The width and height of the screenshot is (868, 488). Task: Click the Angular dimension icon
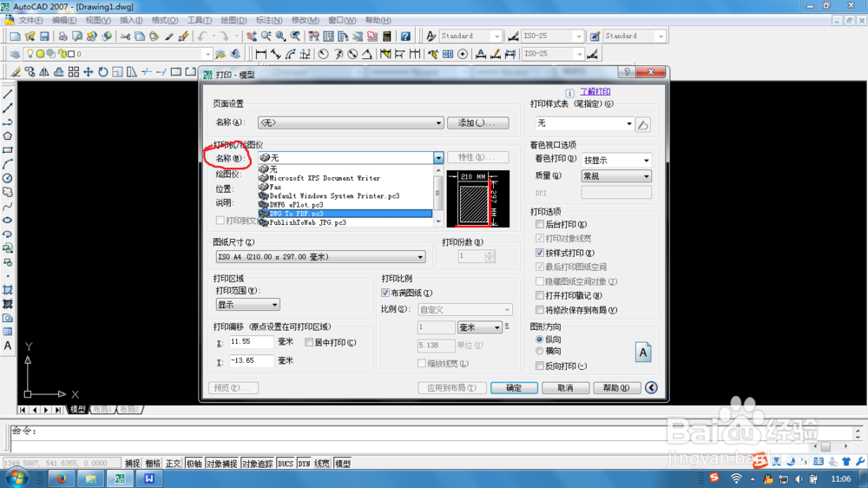(x=367, y=54)
